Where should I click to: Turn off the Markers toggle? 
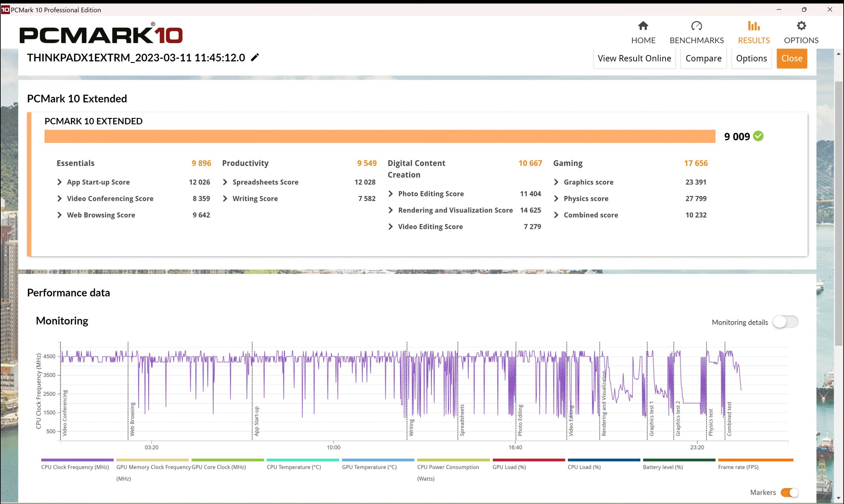pos(789,492)
